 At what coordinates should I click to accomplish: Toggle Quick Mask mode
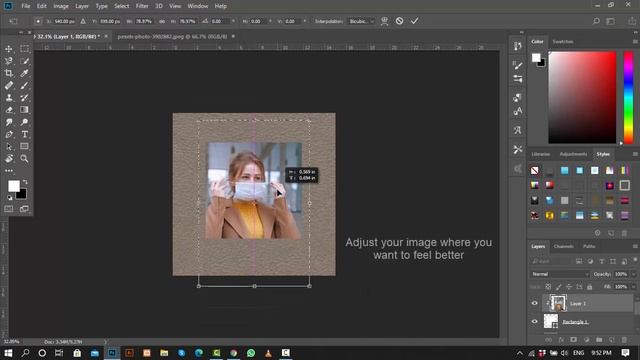tap(9, 209)
